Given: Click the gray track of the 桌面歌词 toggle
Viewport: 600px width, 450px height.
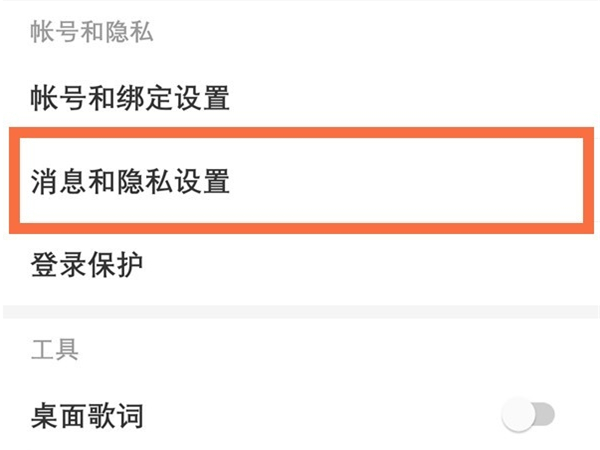Looking at the screenshot, I should pos(543,416).
